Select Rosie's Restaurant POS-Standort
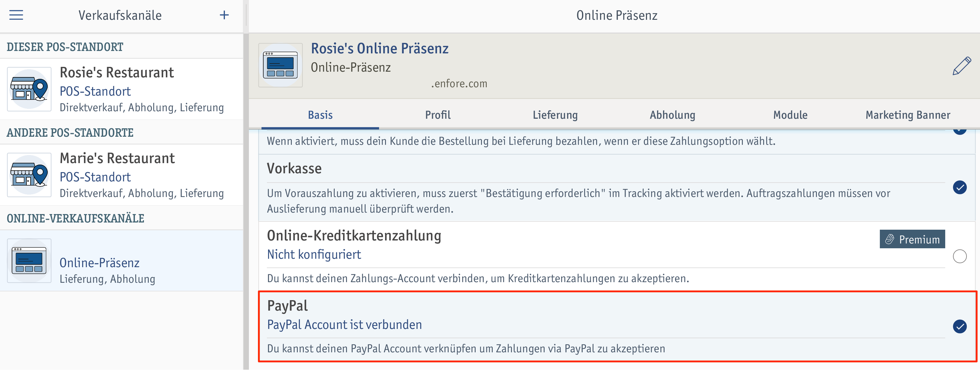Image resolution: width=980 pixels, height=382 pixels. [121, 89]
